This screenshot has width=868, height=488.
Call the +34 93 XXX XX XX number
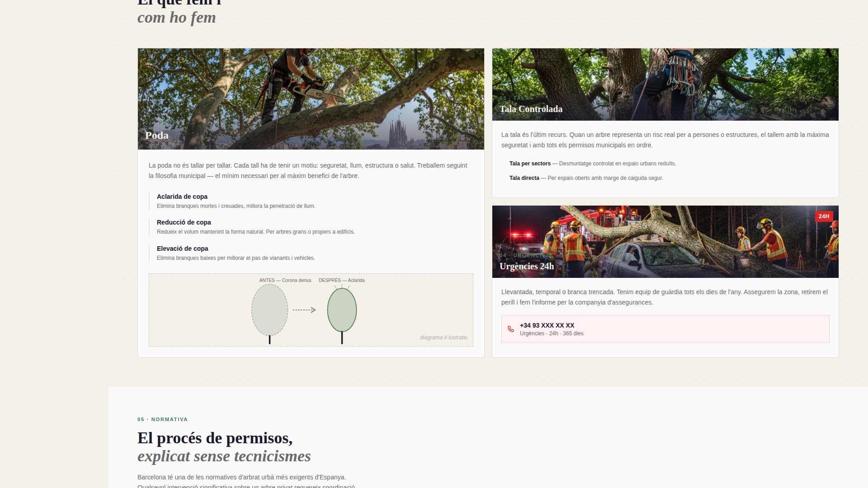tap(547, 325)
